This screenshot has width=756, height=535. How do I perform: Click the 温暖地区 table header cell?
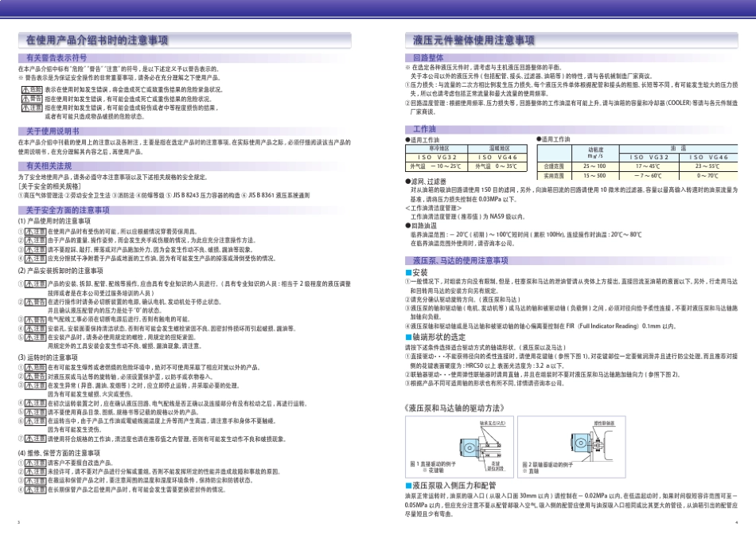pos(499,149)
